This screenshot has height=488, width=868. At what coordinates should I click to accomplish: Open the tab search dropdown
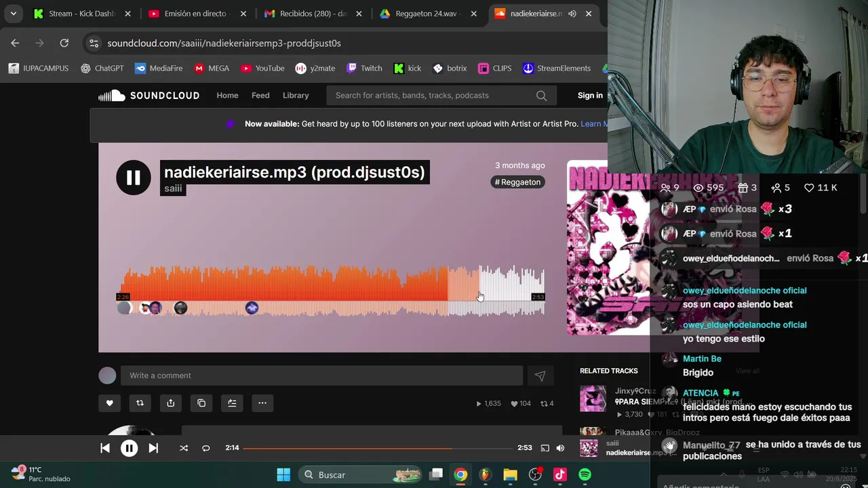point(13,14)
